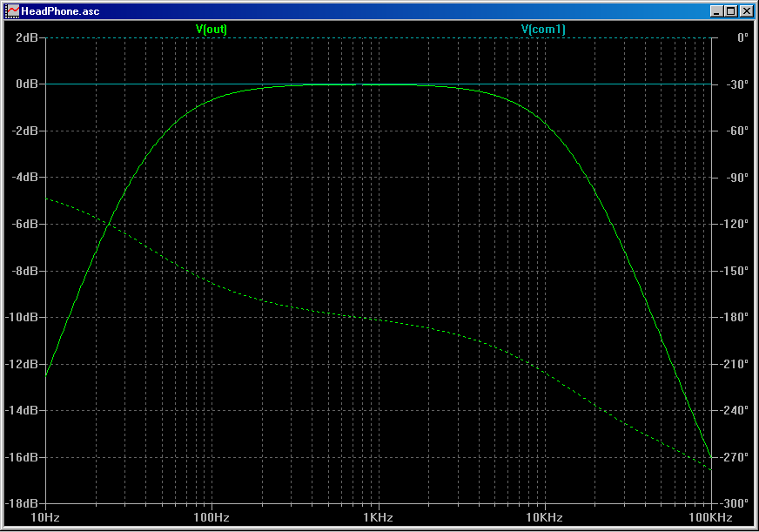This screenshot has width=759, height=532.
Task: Click the -30° phase axis label
Action: [x=737, y=84]
